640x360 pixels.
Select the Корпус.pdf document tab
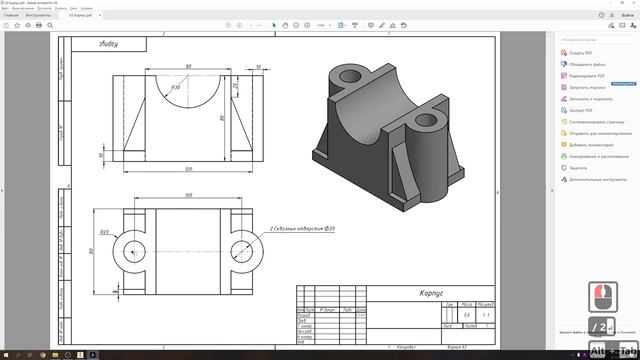(x=80, y=15)
